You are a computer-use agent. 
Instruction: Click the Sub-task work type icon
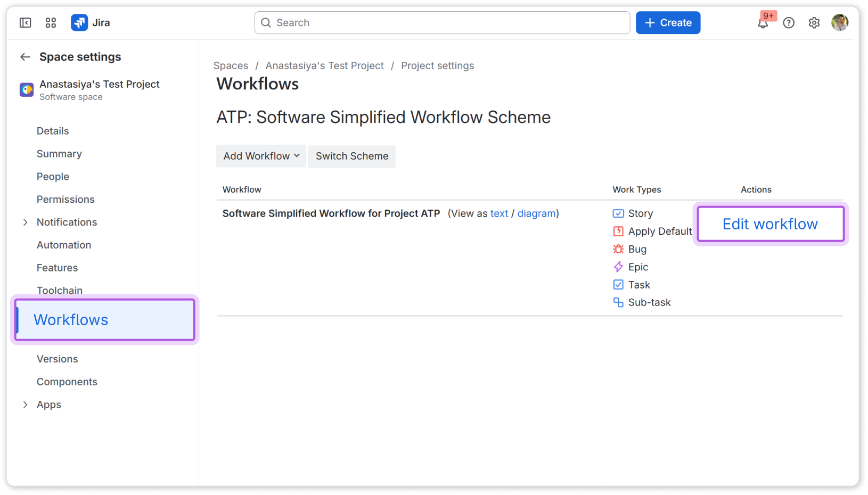pyautogui.click(x=618, y=302)
